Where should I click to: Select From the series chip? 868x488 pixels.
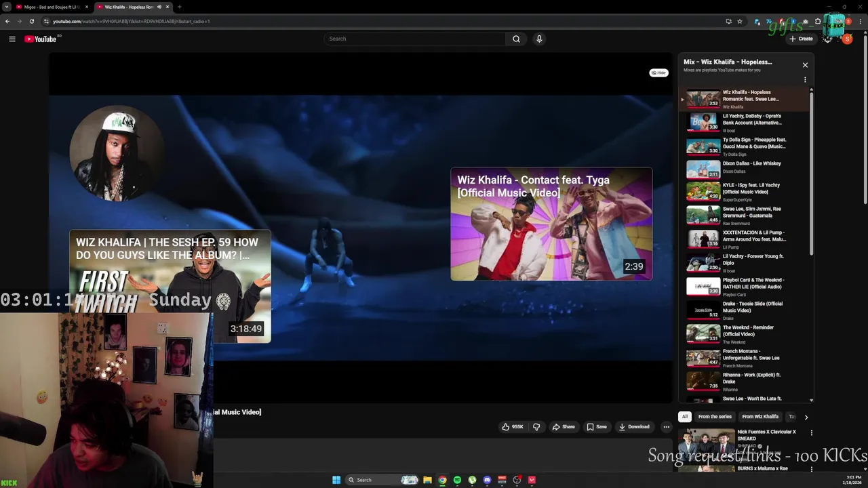[715, 417]
